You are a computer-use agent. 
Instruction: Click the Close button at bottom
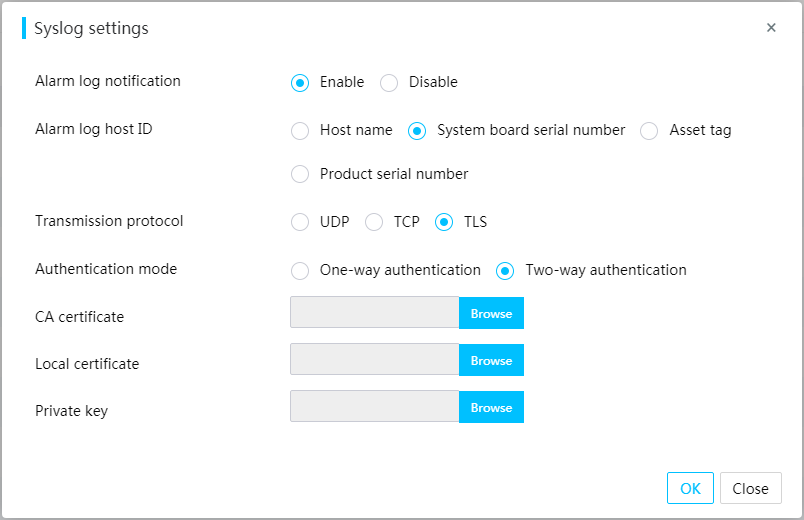tap(751, 488)
